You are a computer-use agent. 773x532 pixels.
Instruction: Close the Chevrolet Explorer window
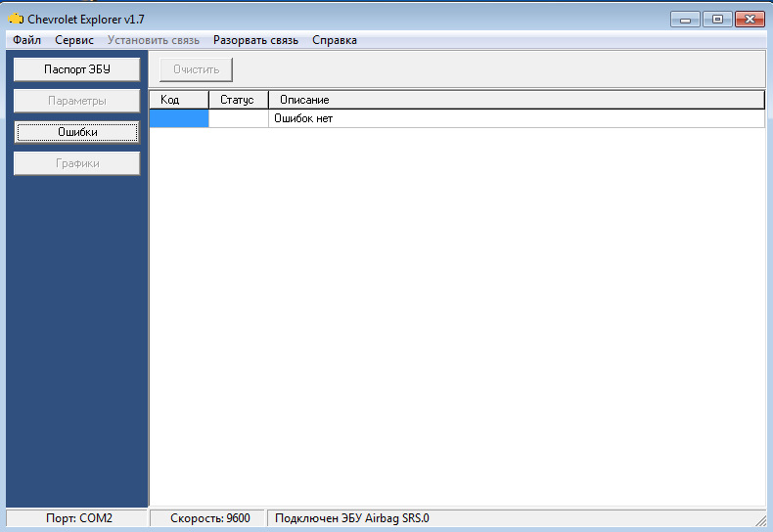(x=750, y=20)
